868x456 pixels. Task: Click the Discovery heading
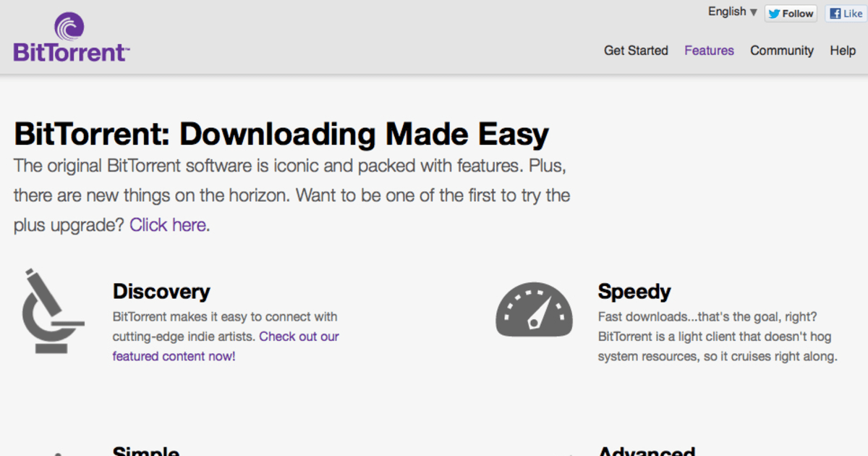[x=161, y=292]
